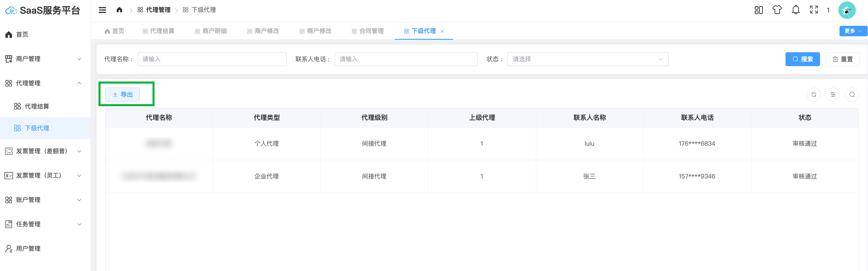Viewport: 868px width, 271px height.
Task: Focus the 代理名称 input field
Action: coord(212,59)
